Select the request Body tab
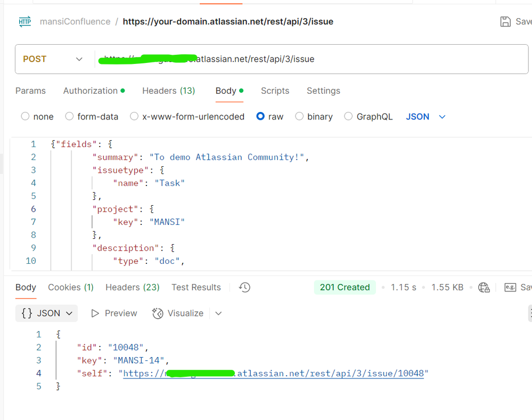532x420 pixels. click(230, 91)
